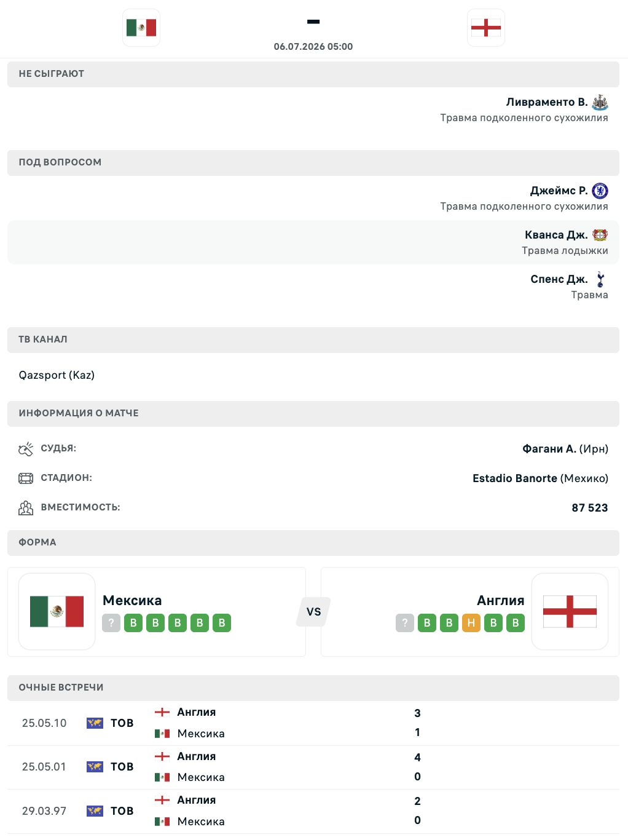Screen dimensions: 628x840
Task: Click the Chelsea club badge beside Джеймс Р.
Action: 600,191
